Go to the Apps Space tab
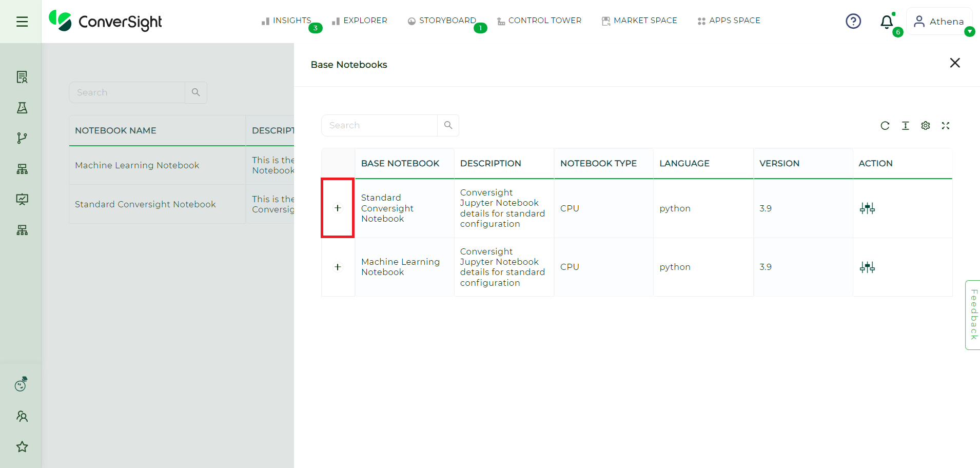Screen dimensions: 980x468 [x=729, y=21]
